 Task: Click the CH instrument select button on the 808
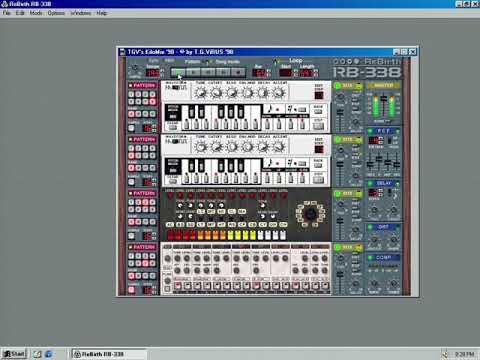point(283,225)
